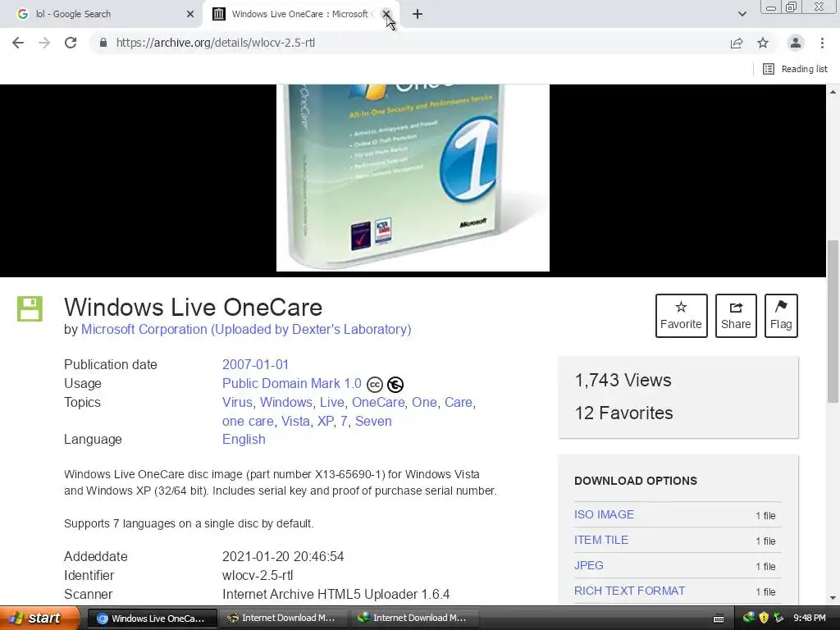Open the Windows topic link

coord(286,402)
